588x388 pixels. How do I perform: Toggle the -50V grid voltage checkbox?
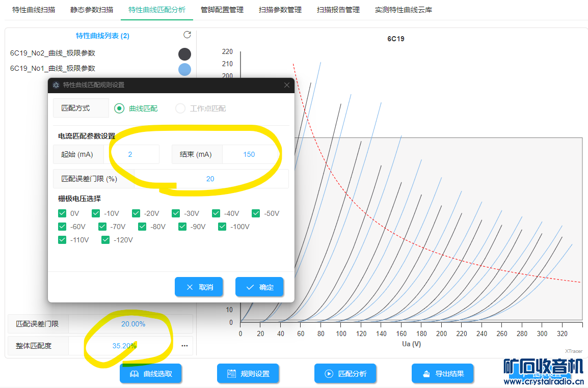click(x=256, y=213)
